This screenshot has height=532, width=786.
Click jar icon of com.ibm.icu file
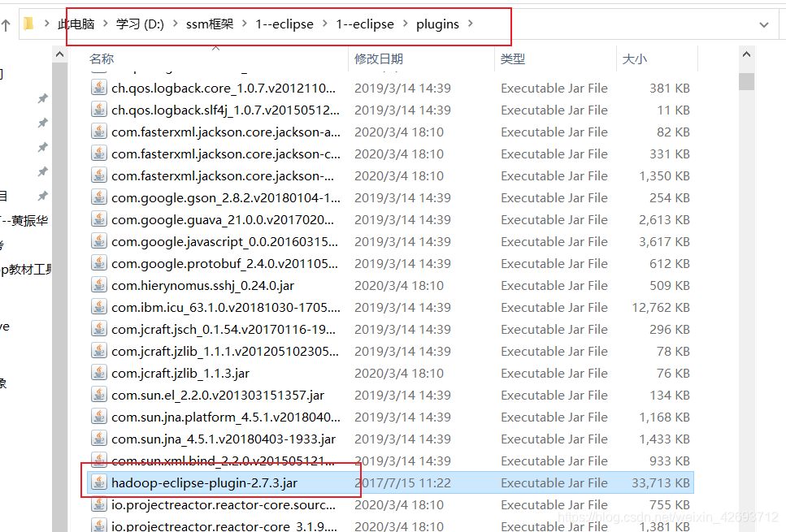point(98,307)
